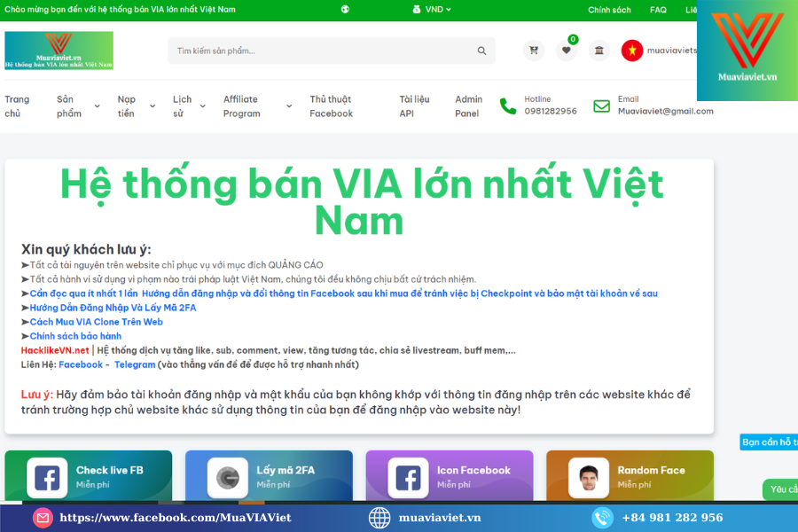The width and height of the screenshot is (798, 532).
Task: Click the face photo on Random Face card
Action: tap(589, 478)
